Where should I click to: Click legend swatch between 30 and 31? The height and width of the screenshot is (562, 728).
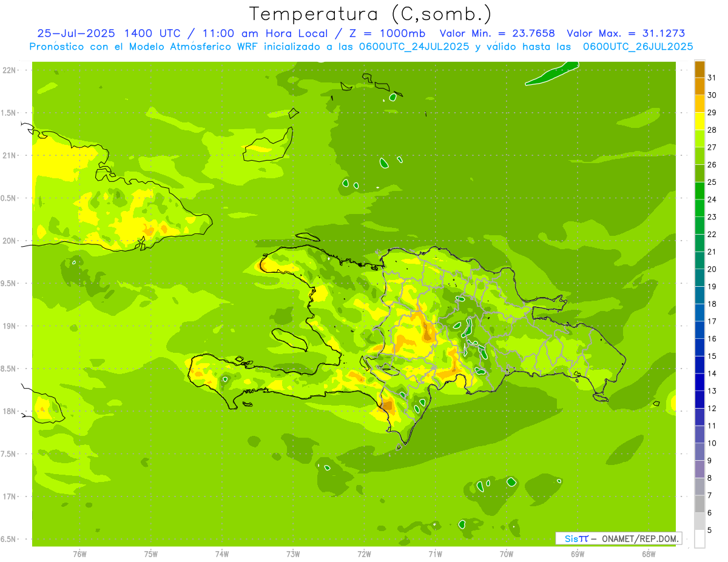[x=699, y=86]
